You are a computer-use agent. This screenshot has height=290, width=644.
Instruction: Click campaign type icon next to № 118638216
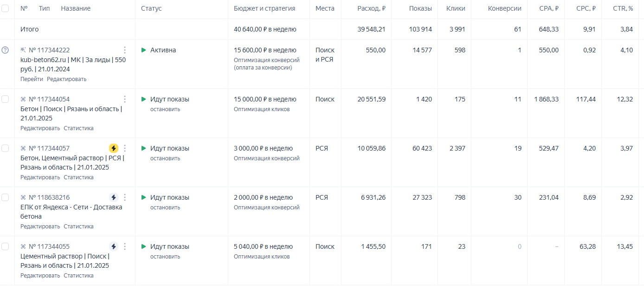click(x=23, y=197)
